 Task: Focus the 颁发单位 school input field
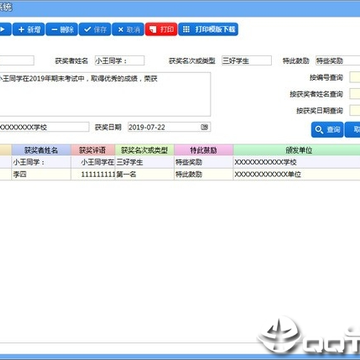44,127
